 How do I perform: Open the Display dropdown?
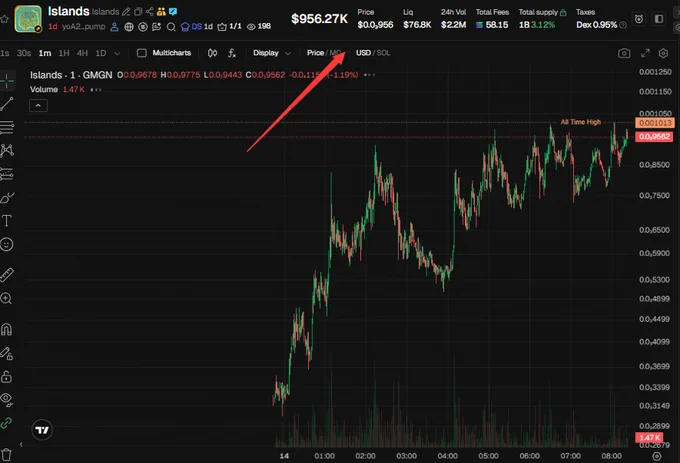[272, 53]
